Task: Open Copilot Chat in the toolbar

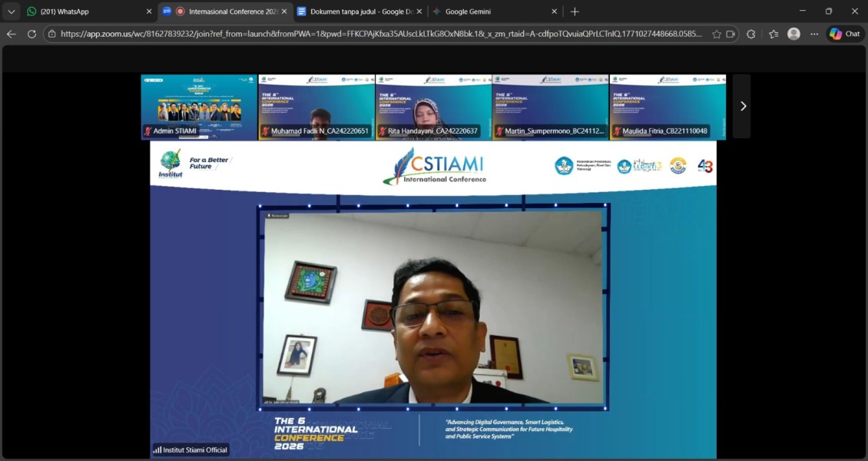Action: 845,34
